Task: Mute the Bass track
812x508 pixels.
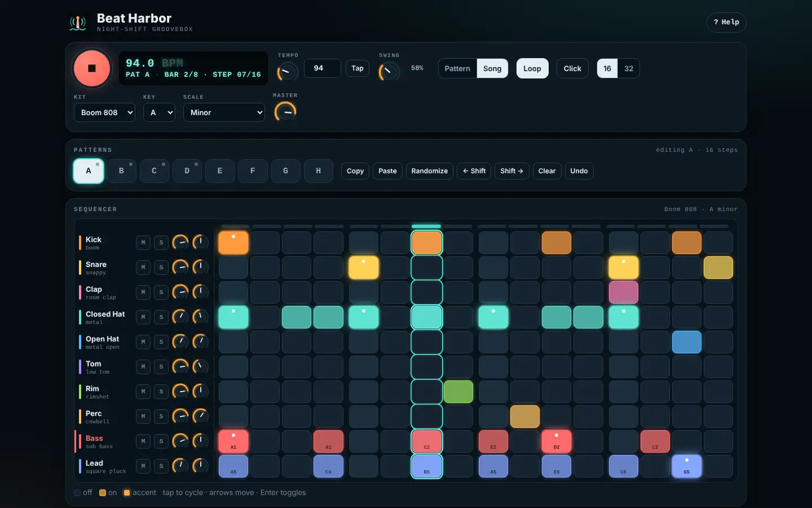Action: [x=143, y=441]
